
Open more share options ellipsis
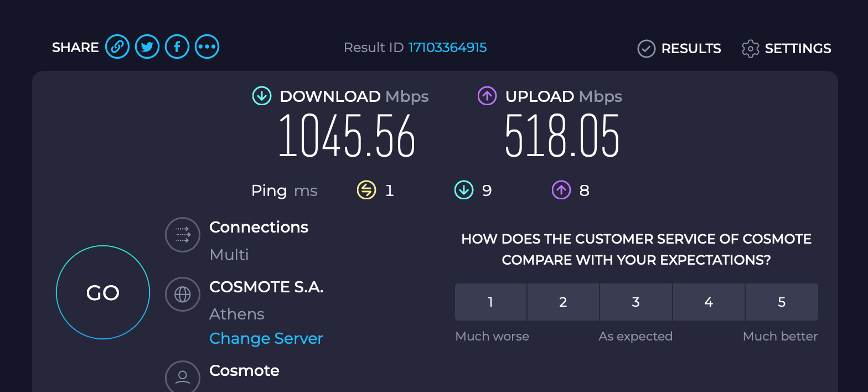207,47
